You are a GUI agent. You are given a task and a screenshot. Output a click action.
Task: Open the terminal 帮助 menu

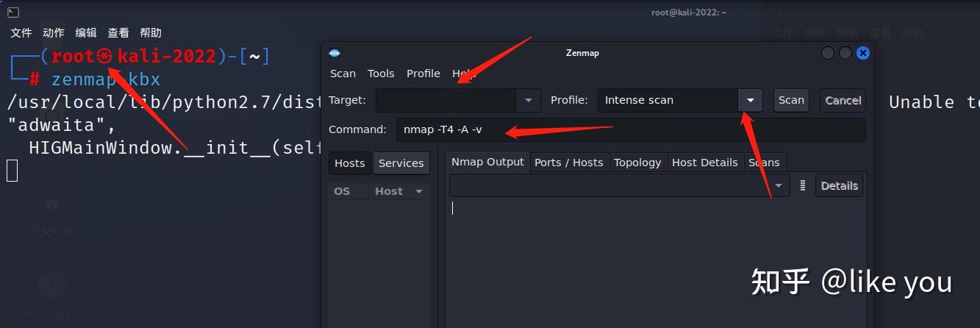[151, 32]
